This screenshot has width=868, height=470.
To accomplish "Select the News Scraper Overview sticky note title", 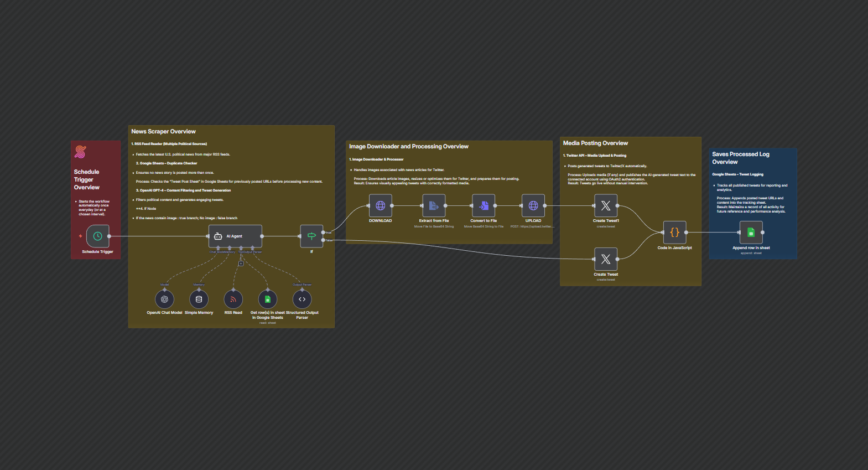I will pyautogui.click(x=163, y=132).
